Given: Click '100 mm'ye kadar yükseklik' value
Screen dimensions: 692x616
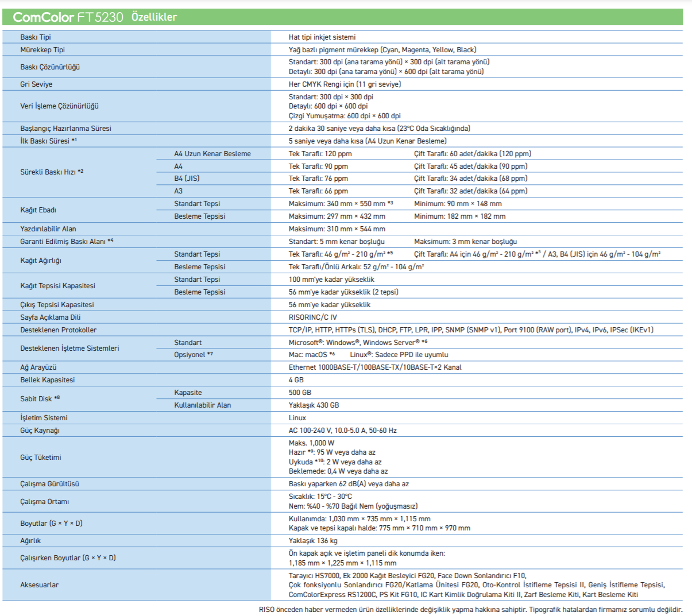Looking at the screenshot, I should click(x=331, y=280).
